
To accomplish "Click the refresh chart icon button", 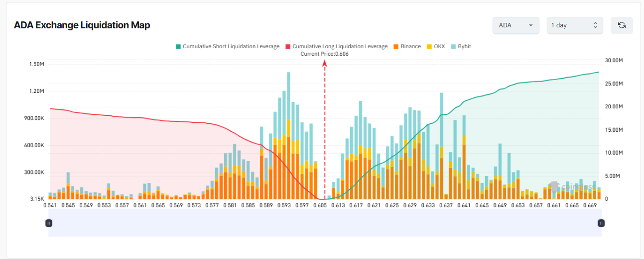I will pos(622,25).
